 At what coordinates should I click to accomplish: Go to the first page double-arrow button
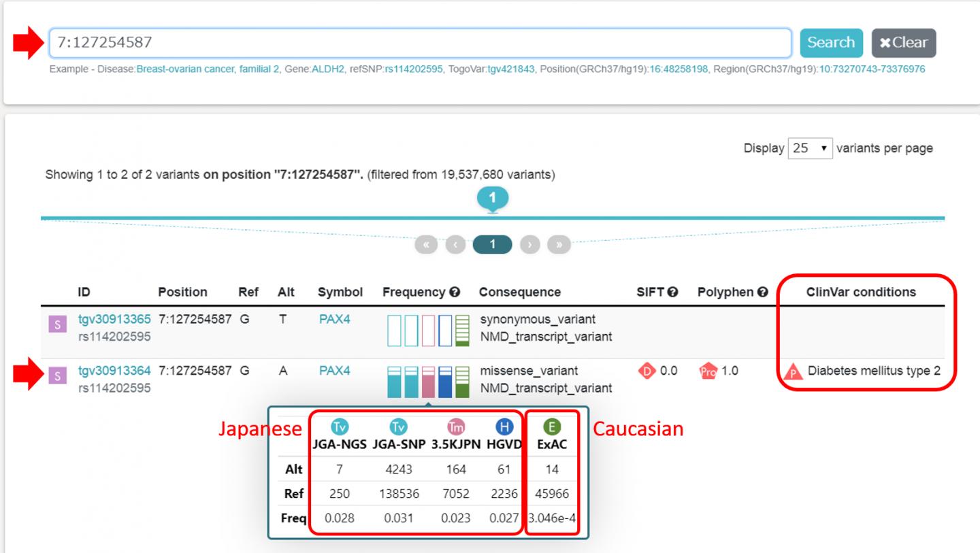coord(425,246)
